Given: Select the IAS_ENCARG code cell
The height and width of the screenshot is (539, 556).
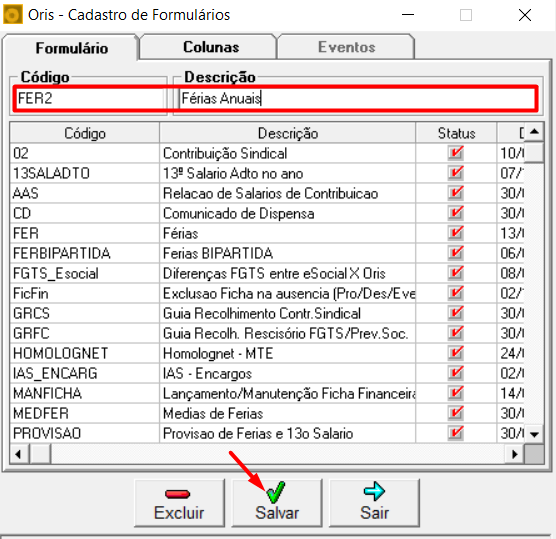Looking at the screenshot, I should 85,373.
